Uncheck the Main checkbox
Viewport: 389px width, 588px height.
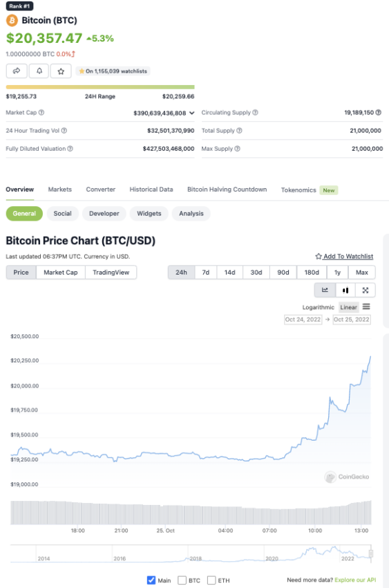coord(151,580)
